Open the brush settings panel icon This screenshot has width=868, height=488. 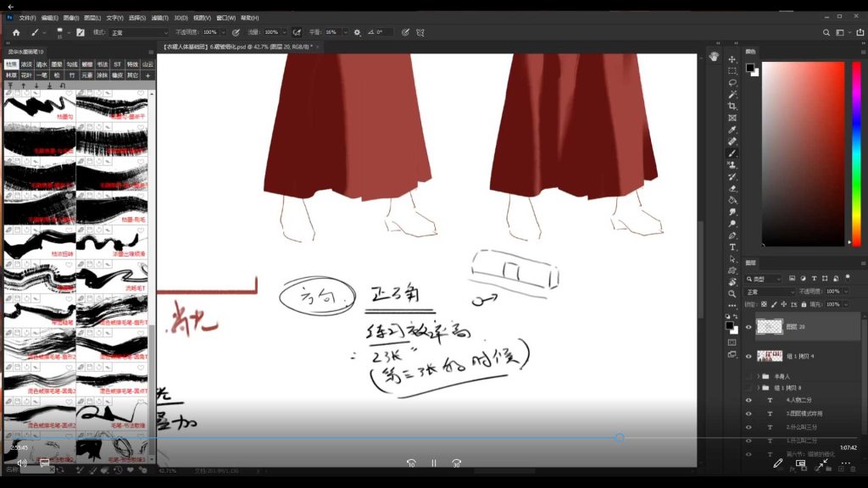(81, 33)
